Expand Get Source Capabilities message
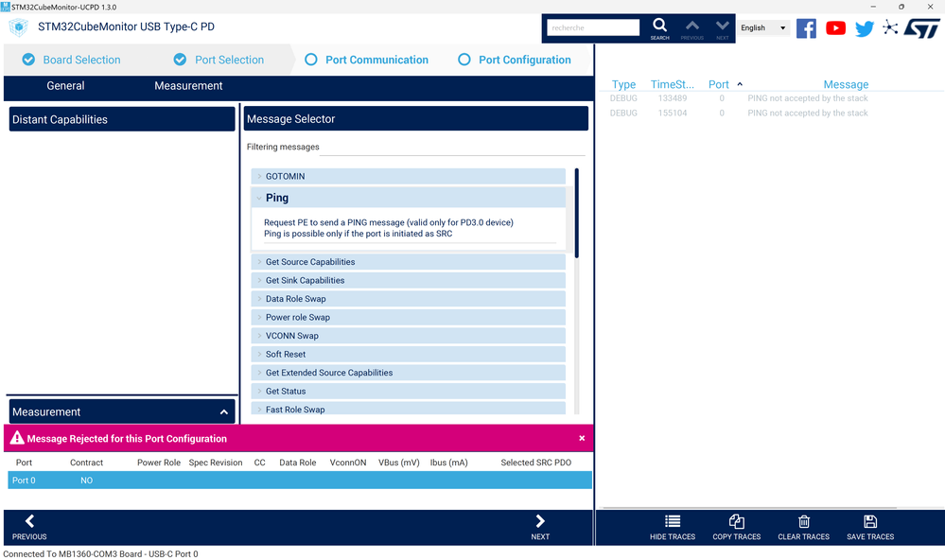 click(408, 262)
